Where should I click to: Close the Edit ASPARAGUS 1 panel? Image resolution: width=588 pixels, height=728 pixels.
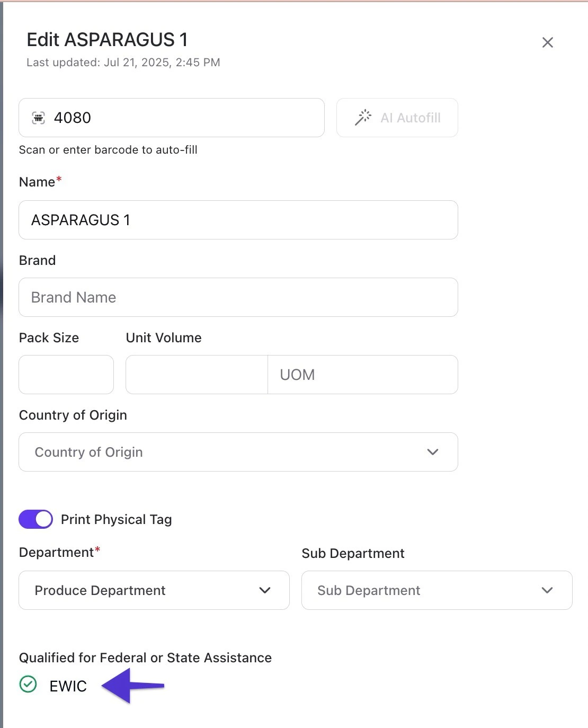click(x=548, y=42)
